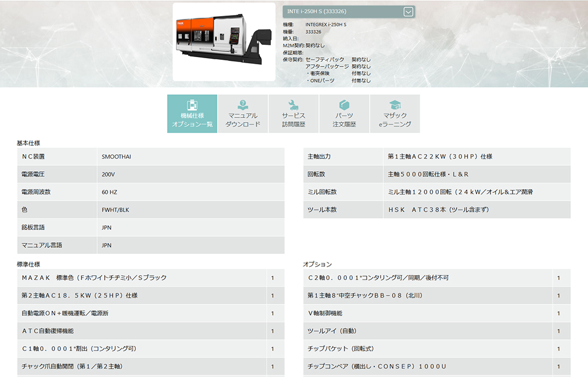
Task: Switch to サービス 訪問履歴 tab
Action: click(x=293, y=114)
